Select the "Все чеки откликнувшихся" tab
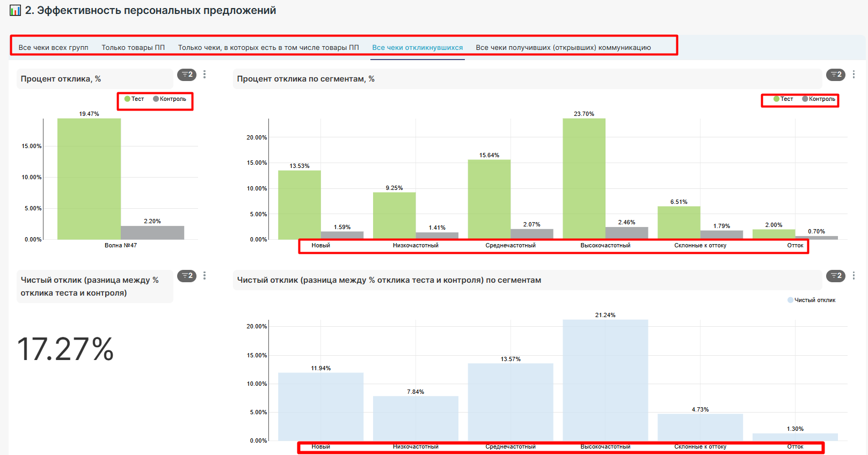868x455 pixels. (x=417, y=47)
